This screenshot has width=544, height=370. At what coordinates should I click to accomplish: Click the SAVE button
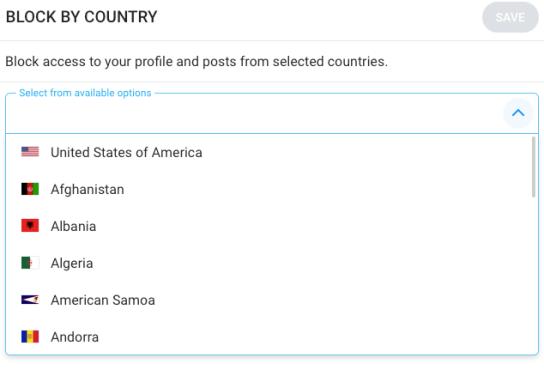click(510, 17)
